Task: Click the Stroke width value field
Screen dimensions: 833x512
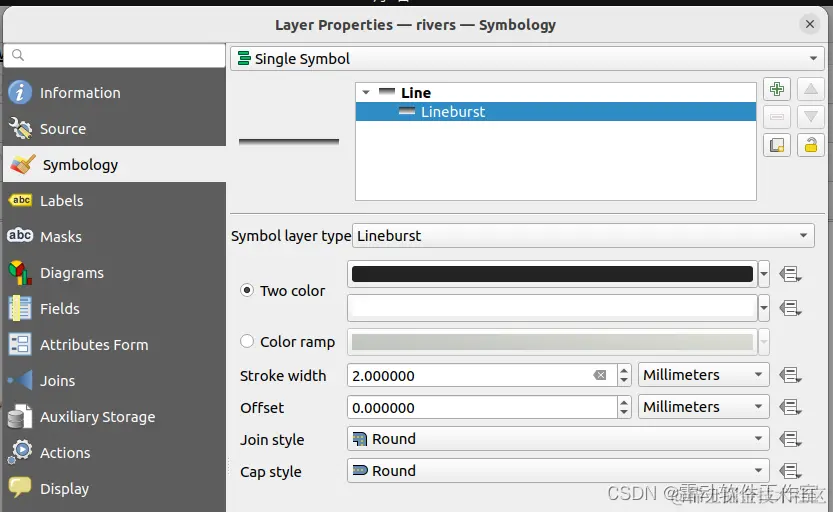Action: [482, 375]
